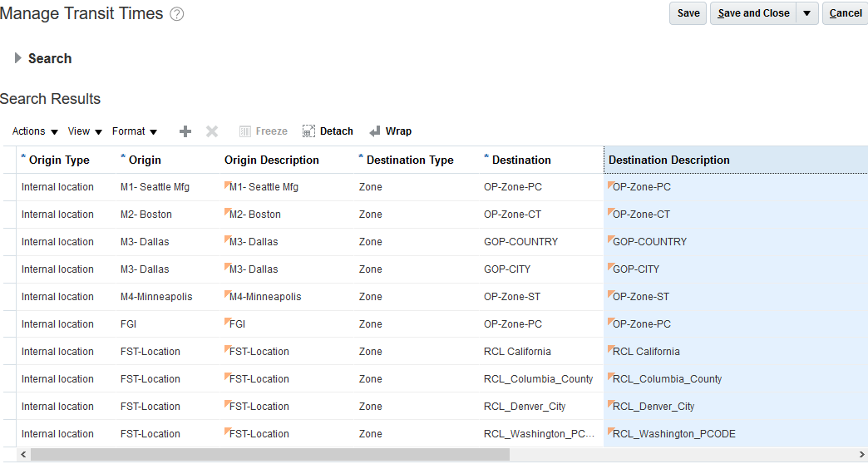The image size is (868, 464).
Task: Open the Save and Close dropdown arrow
Action: pos(807,13)
